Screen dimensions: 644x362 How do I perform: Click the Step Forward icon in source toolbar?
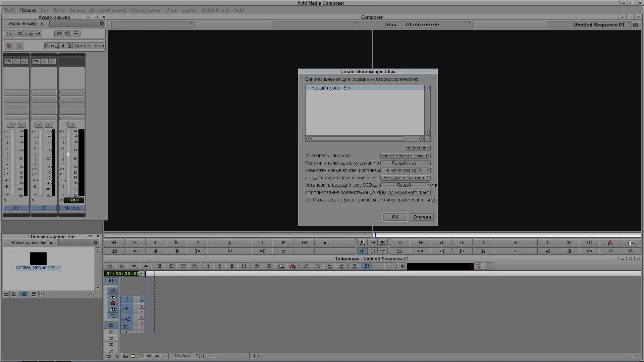click(176, 243)
